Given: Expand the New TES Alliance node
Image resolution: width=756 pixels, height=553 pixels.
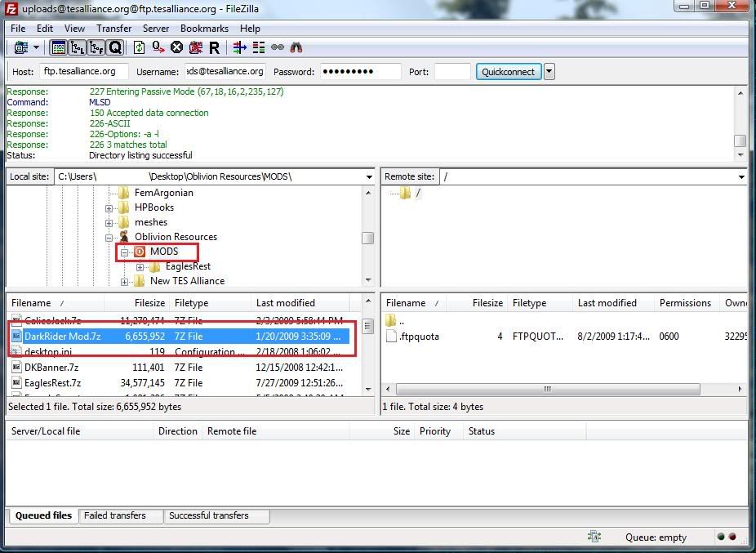Looking at the screenshot, I should tap(124, 282).
